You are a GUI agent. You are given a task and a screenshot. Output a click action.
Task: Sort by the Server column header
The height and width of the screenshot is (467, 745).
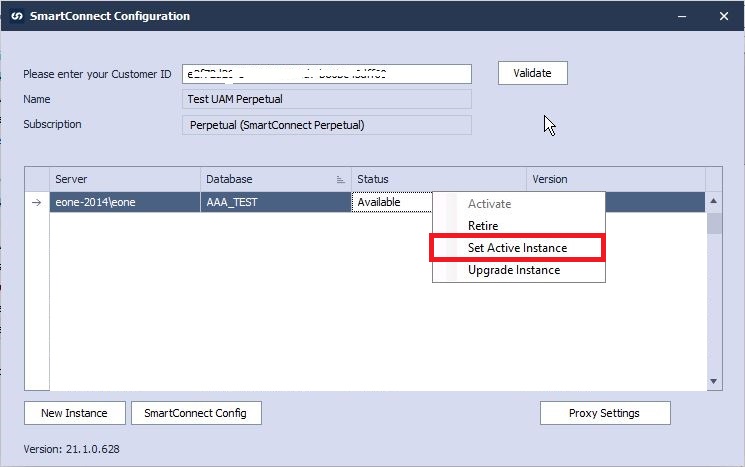pyautogui.click(x=124, y=179)
